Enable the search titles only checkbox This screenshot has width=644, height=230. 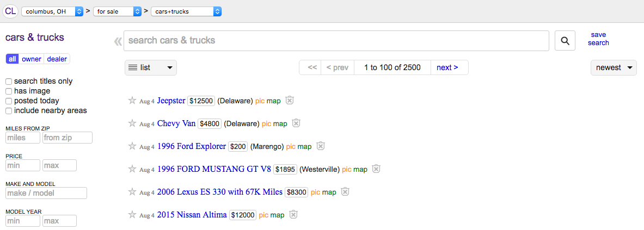9,82
